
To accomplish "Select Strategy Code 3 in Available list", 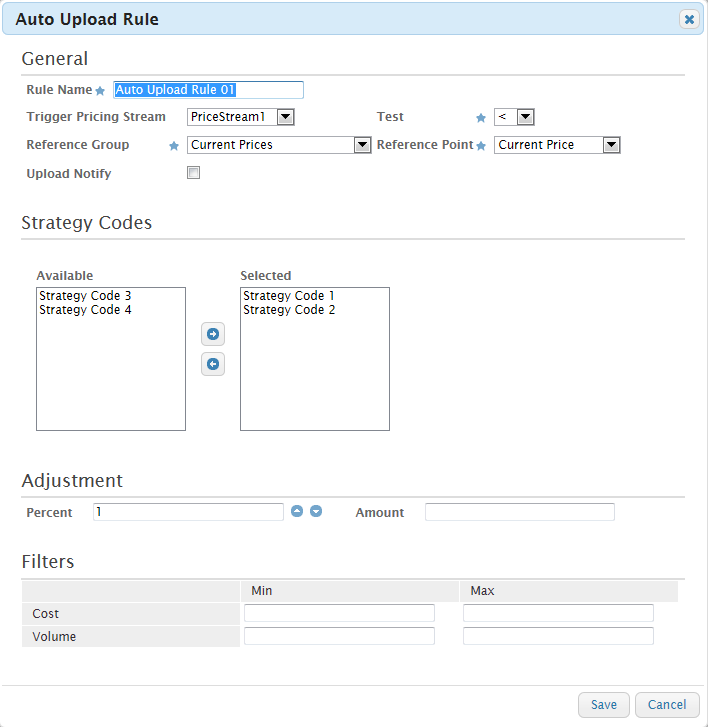I will click(x=85, y=295).
